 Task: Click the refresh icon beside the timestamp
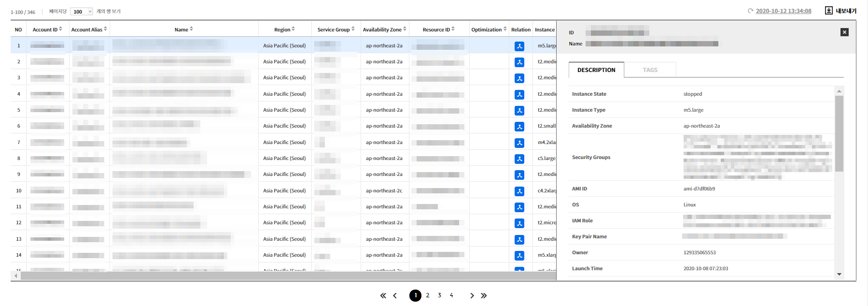click(x=750, y=11)
